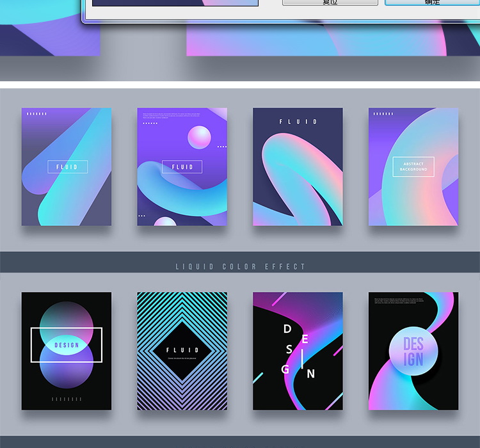
Task: Click the cyan DESIGN ellipse between overlapping circles
Action: pyautogui.click(x=67, y=345)
